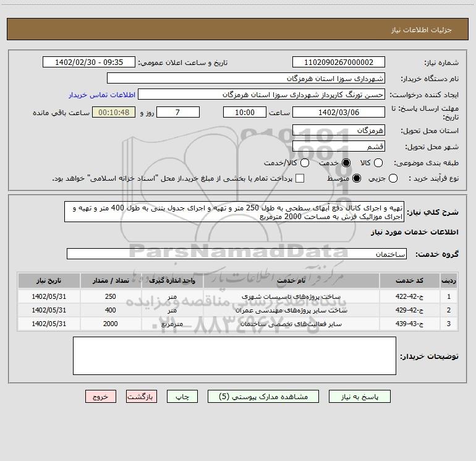Image resolution: width=476 pixels, height=461 pixels.
Task: Click the service group field ساختمان
Action: (237, 254)
